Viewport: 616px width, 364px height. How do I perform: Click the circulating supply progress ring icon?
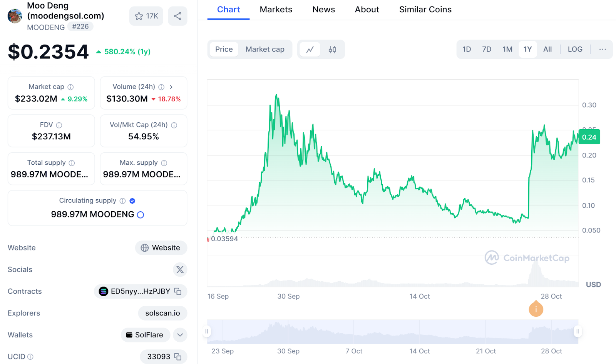pos(141,215)
